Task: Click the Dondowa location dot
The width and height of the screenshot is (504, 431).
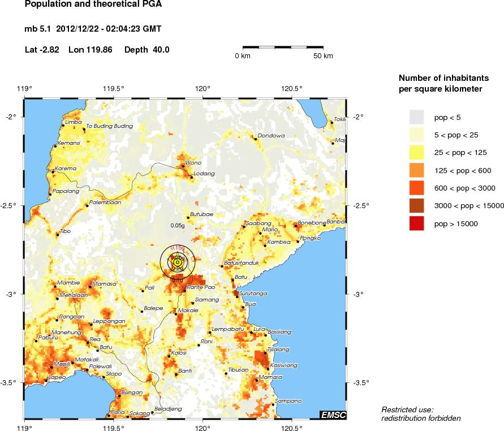Action: tap(256, 139)
